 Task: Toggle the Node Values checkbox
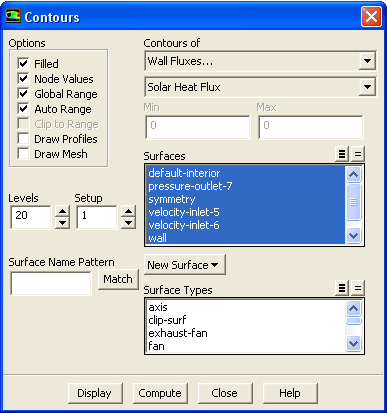point(23,79)
